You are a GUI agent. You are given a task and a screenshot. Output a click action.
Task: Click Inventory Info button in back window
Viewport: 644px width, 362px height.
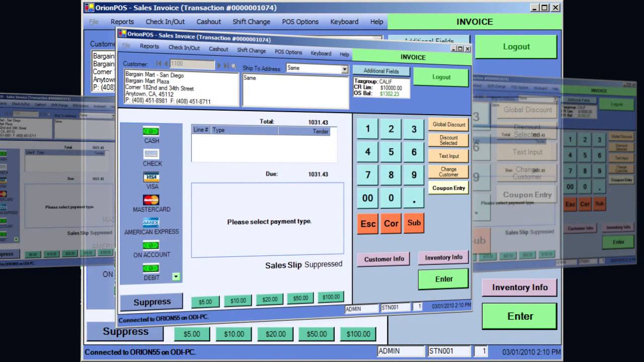(x=520, y=288)
